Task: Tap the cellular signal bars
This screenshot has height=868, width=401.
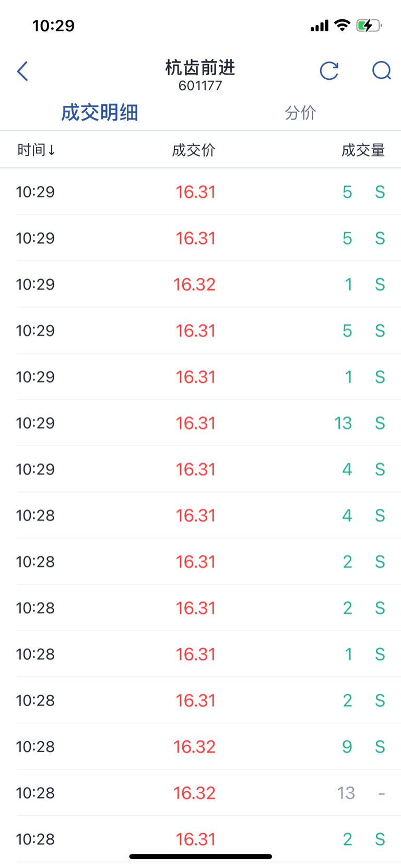Action: click(x=319, y=26)
